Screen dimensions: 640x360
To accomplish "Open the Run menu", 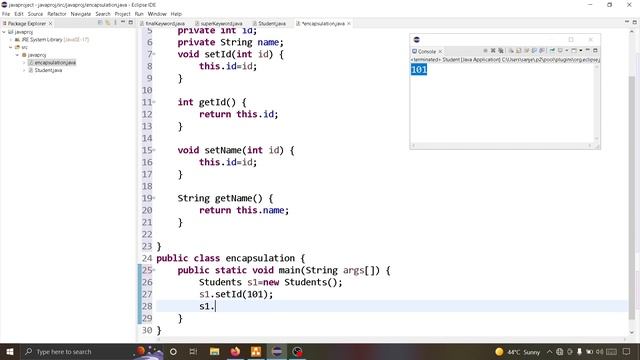I will coord(139,14).
